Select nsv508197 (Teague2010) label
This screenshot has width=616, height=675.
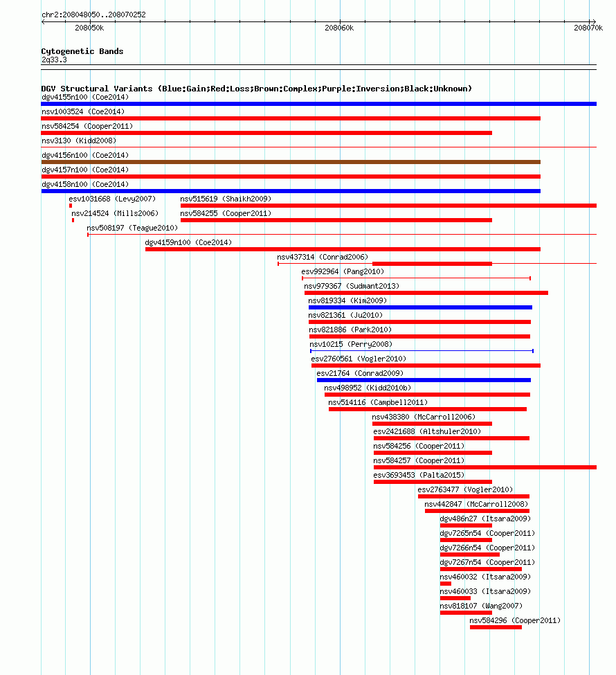(x=132, y=228)
